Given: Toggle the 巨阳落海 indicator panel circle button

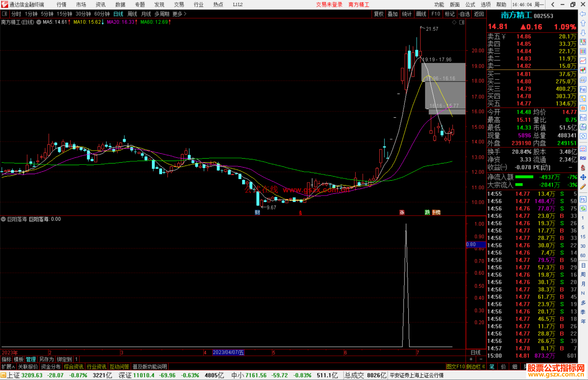Looking at the screenshot, I should (4, 219).
